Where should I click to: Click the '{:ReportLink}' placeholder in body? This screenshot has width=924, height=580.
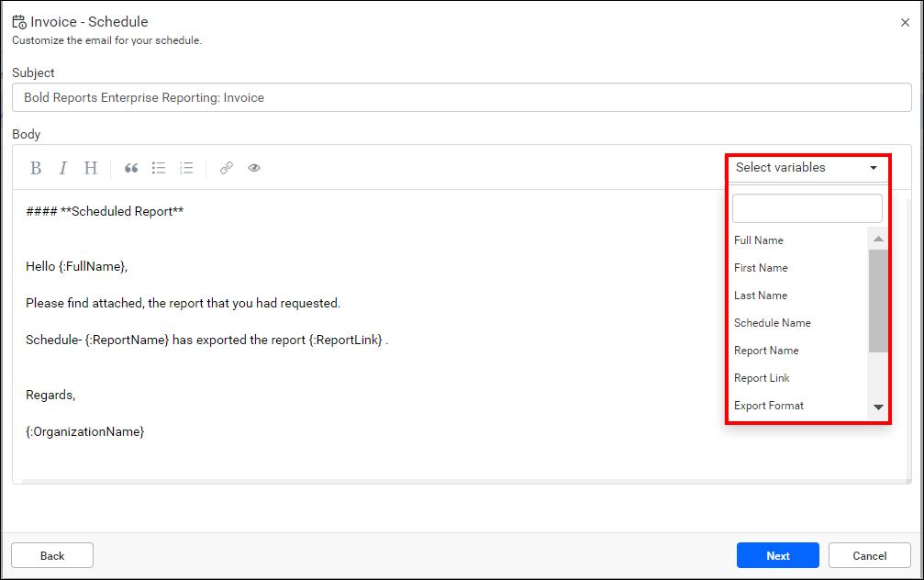[x=347, y=340]
